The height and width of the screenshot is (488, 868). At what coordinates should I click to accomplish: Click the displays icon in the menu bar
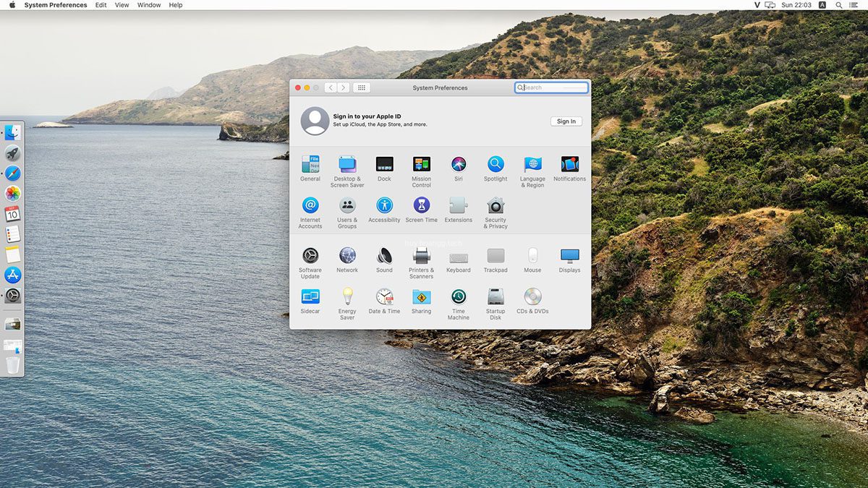(x=770, y=5)
